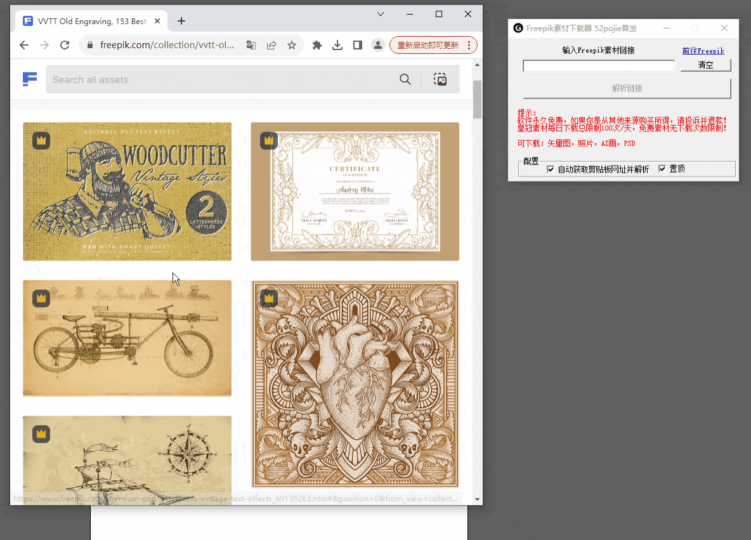
Task: Open the Chrome profile avatar
Action: point(378,45)
